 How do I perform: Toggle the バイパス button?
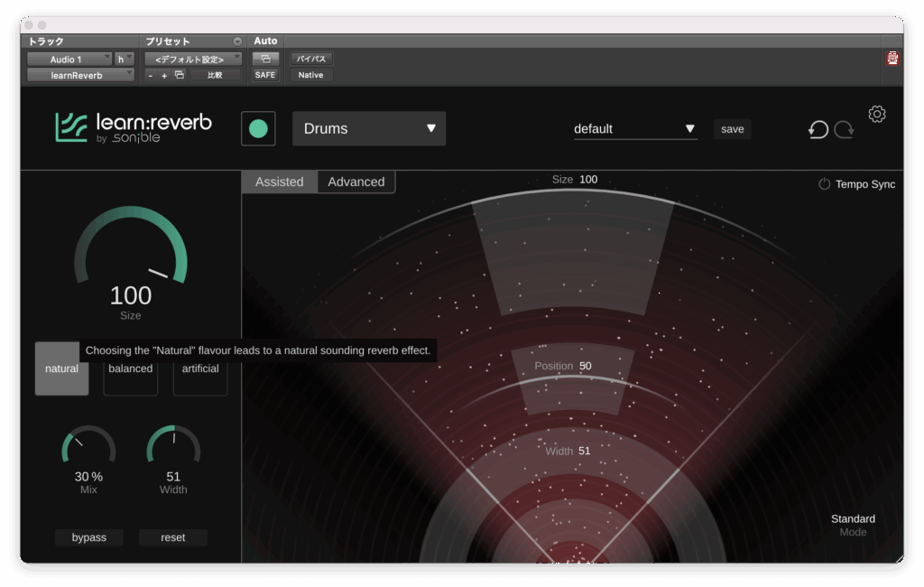point(310,59)
